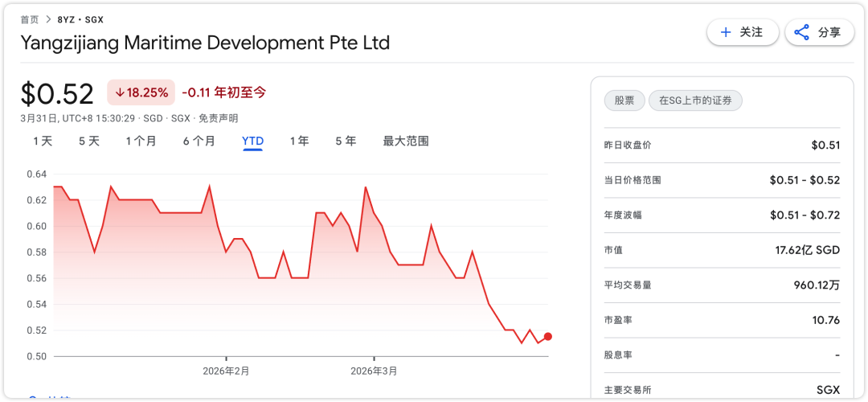Screen dimensions: 868x402
Task: Click the 在SG上市的证券 chip
Action: [695, 100]
